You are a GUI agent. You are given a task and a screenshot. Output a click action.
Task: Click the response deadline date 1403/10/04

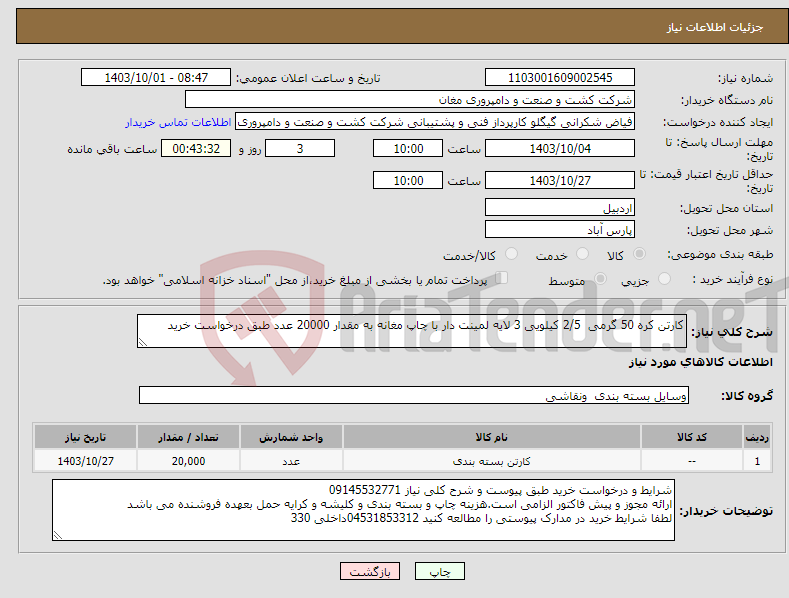pos(560,148)
